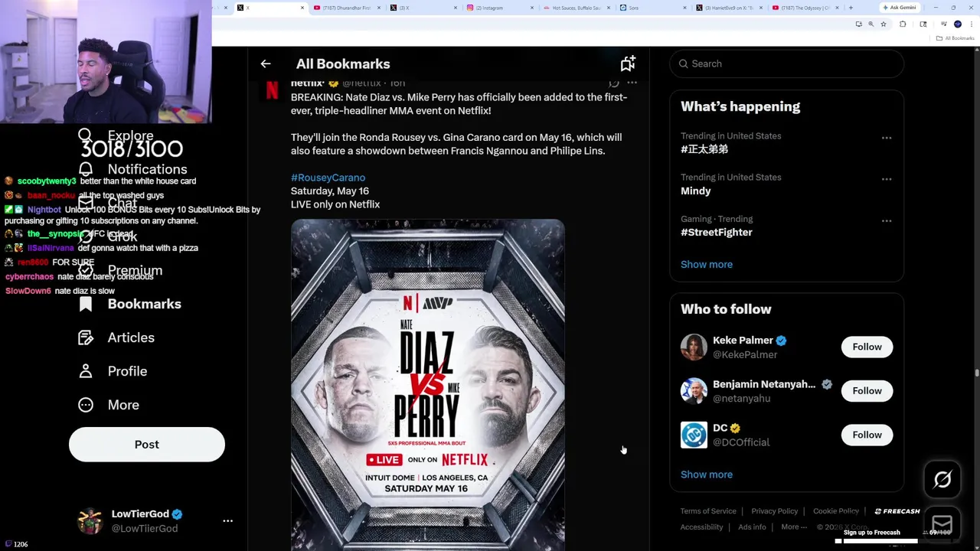This screenshot has height=551, width=980.
Task: Open Cookie Policy link
Action: coord(835,511)
